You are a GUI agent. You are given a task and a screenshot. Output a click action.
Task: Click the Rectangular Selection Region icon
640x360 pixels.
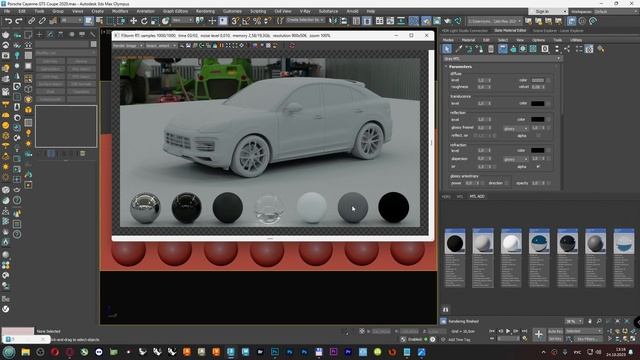[x=110, y=21]
